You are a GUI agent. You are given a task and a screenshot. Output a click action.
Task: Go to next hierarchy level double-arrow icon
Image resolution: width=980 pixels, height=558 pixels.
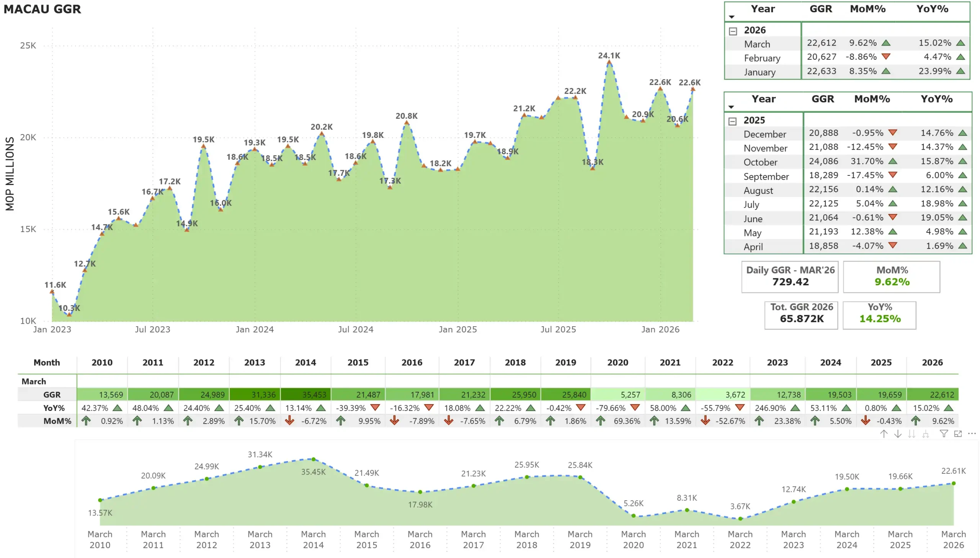pos(911,434)
